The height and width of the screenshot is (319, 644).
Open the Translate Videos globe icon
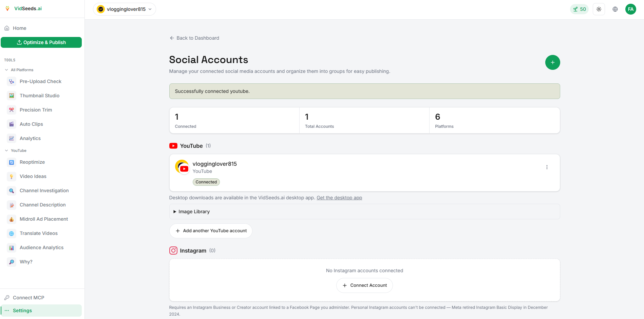[x=12, y=233]
